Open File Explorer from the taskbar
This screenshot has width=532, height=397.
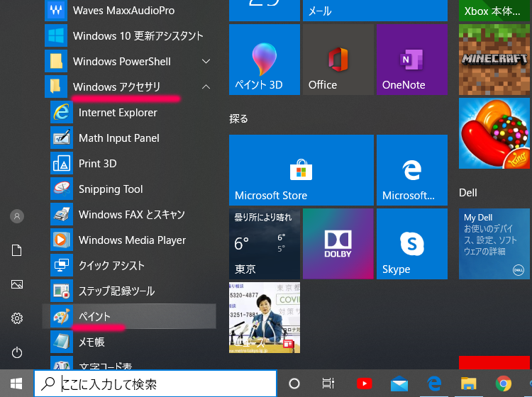click(469, 384)
